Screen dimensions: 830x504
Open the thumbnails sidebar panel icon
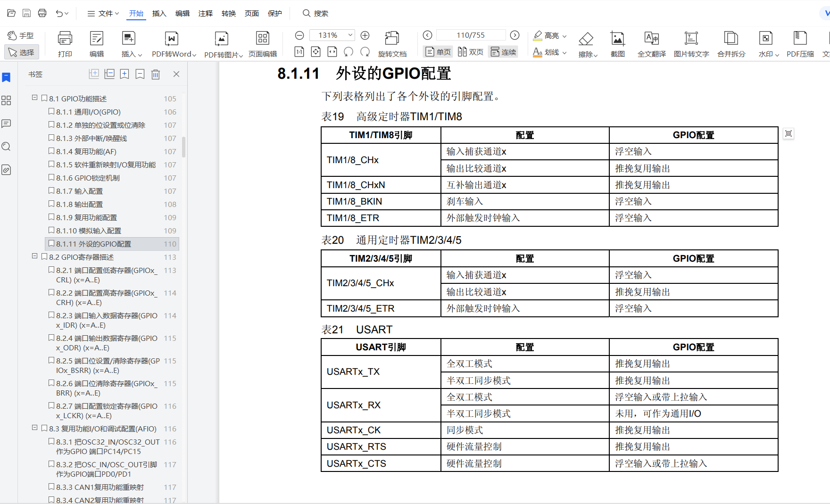(7, 100)
